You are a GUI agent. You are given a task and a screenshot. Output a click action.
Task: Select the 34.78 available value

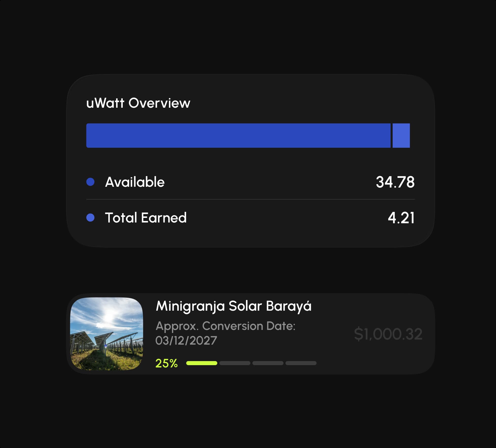[395, 182]
